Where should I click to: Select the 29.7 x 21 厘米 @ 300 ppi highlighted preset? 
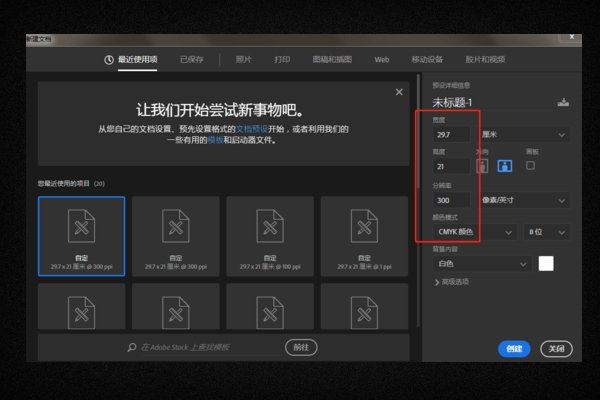(x=82, y=236)
